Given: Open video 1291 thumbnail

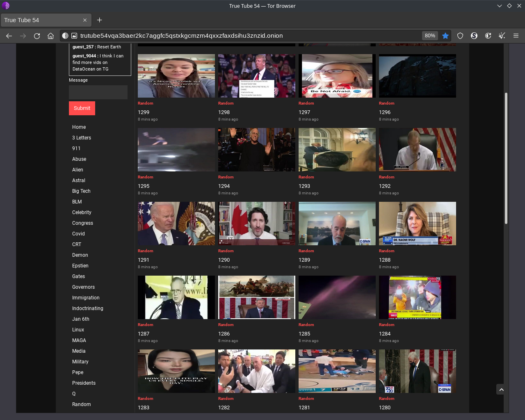Looking at the screenshot, I should [x=176, y=224].
